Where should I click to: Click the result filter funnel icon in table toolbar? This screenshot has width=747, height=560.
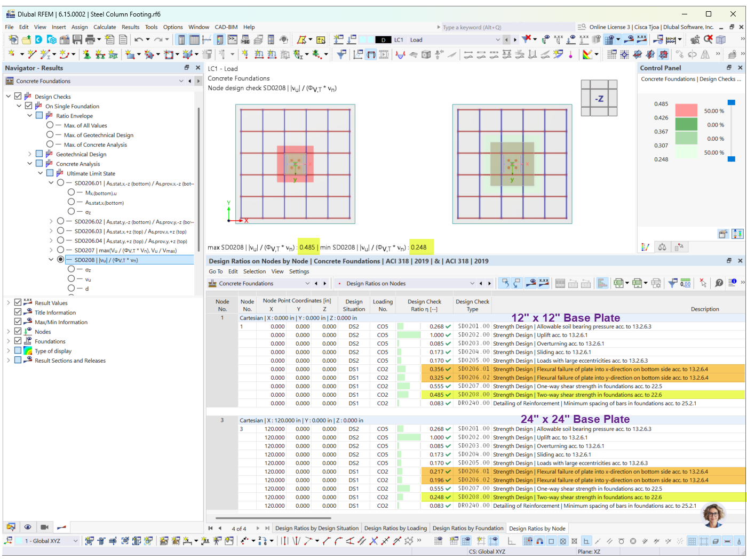[673, 283]
